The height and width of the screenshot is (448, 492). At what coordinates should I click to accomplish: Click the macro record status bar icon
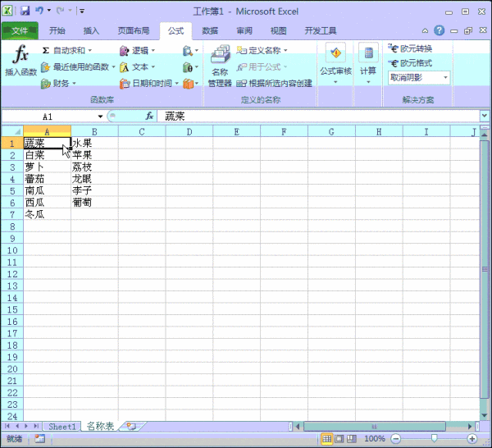pos(40,439)
